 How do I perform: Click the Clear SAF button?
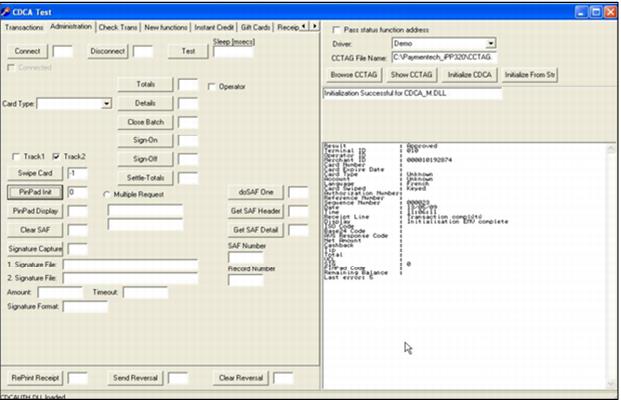(x=35, y=230)
